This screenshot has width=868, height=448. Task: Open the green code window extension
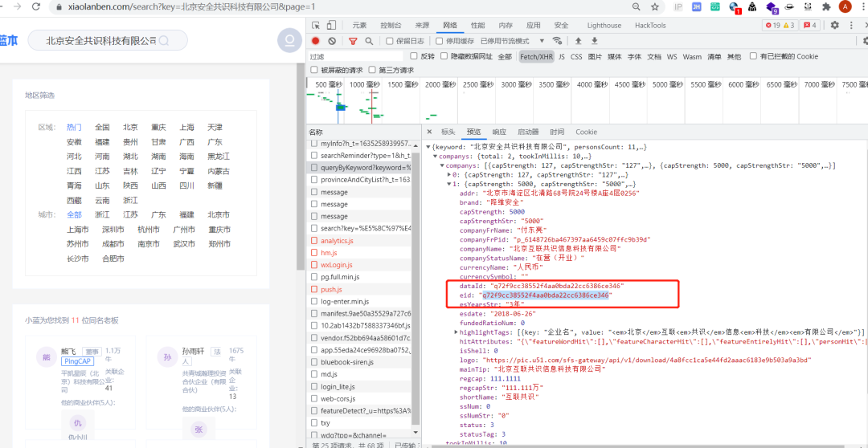point(716,7)
